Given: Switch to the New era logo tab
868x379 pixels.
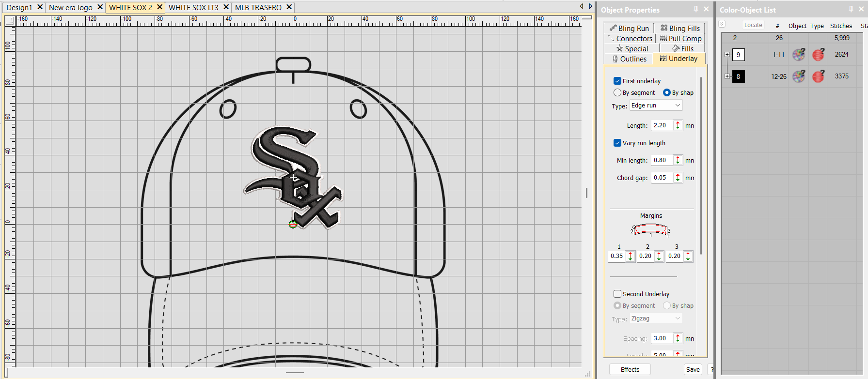Looking at the screenshot, I should [x=71, y=7].
